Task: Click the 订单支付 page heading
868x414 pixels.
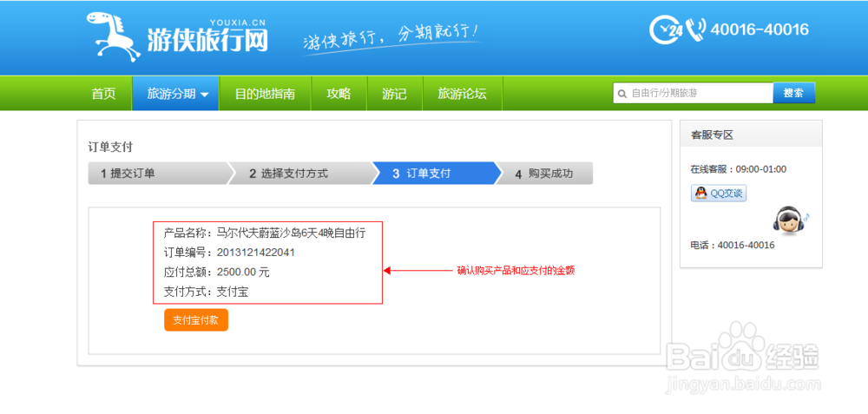Action: (x=111, y=148)
